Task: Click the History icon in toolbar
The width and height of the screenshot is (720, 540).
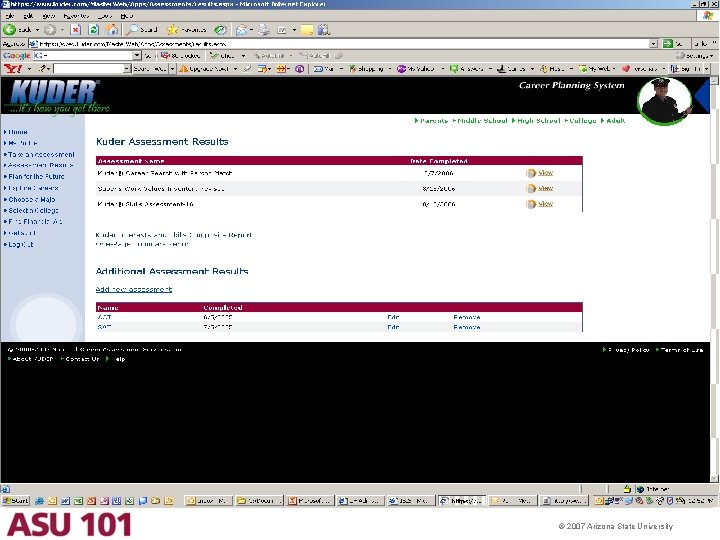Action: coord(221,30)
